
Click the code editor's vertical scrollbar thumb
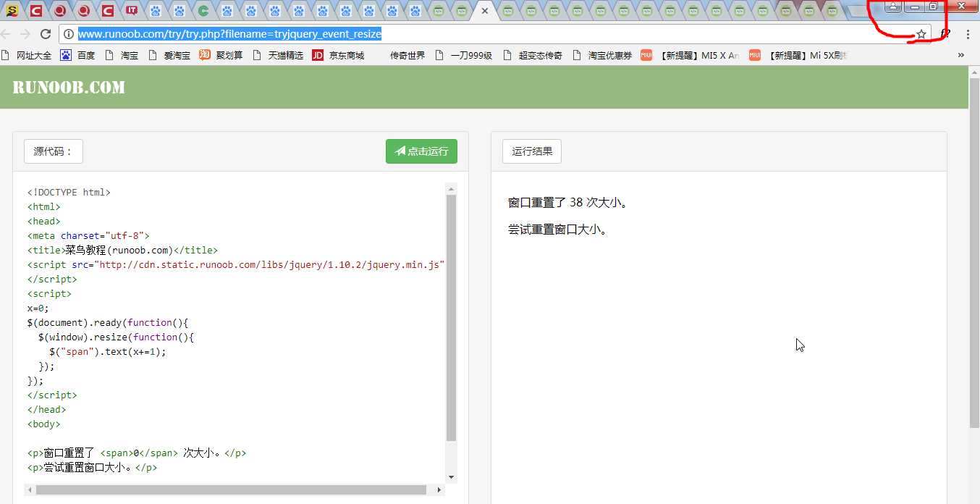point(452,318)
